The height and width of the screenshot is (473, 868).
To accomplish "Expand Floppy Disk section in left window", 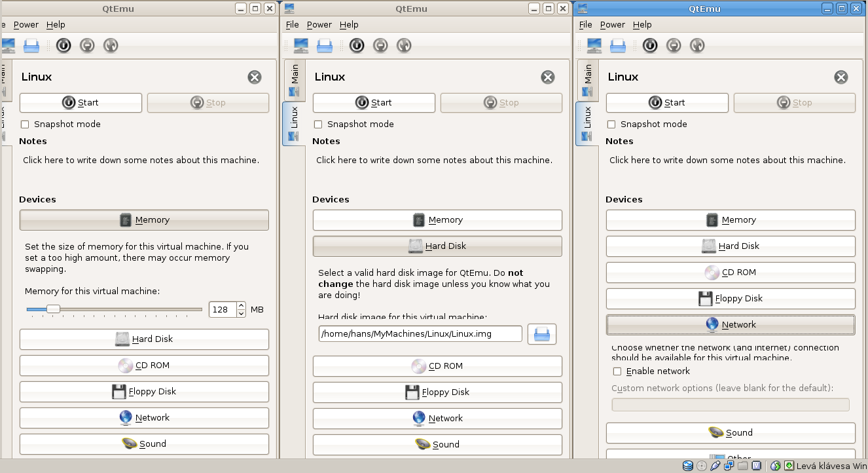I will click(144, 392).
